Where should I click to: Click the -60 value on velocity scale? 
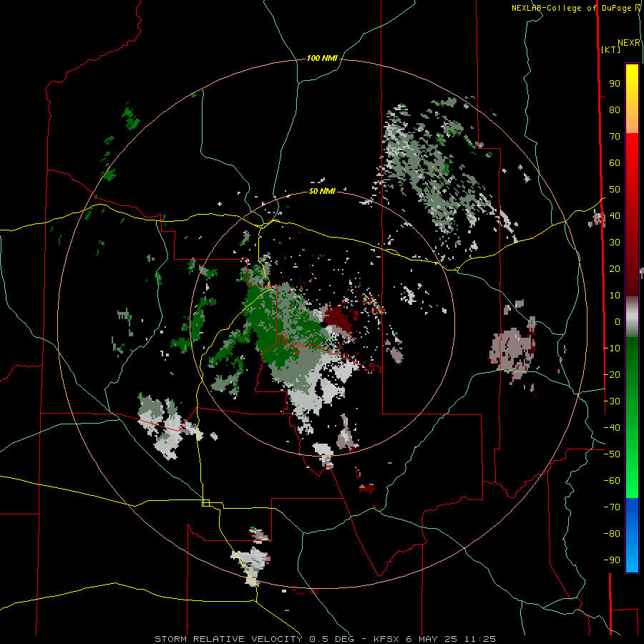tap(612, 481)
